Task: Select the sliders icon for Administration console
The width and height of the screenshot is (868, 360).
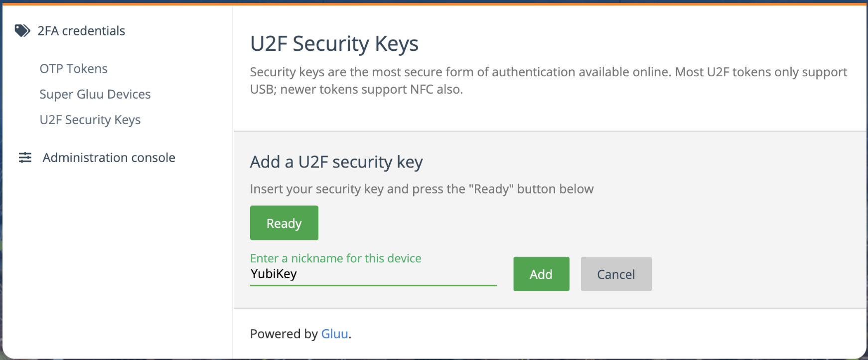Action: (24, 158)
